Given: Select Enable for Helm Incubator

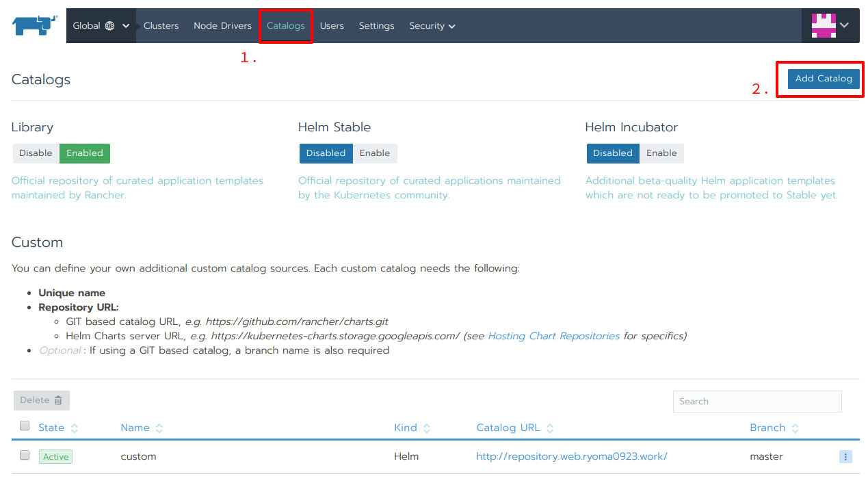Looking at the screenshot, I should pos(661,153).
